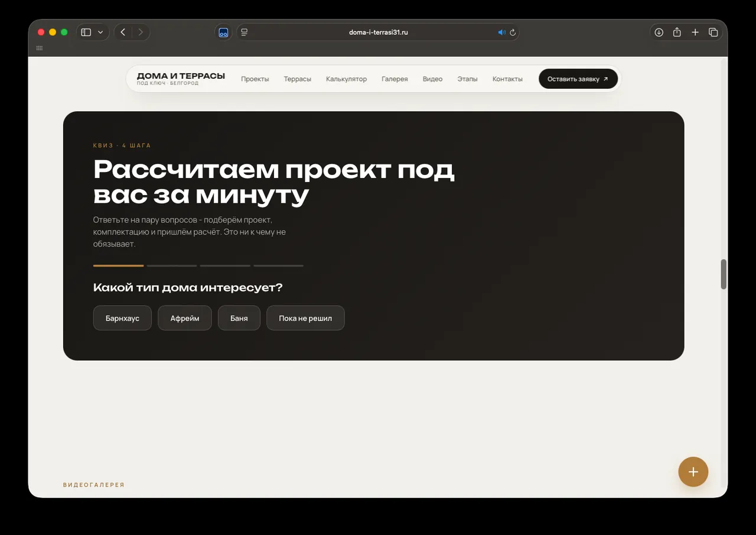
Task: Open the Проекты menu item
Action: click(x=255, y=79)
